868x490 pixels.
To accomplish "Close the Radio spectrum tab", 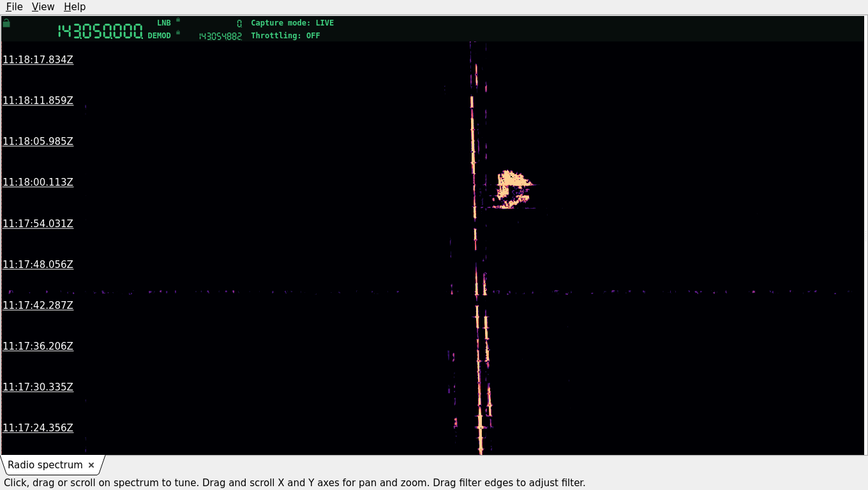I will (91, 465).
